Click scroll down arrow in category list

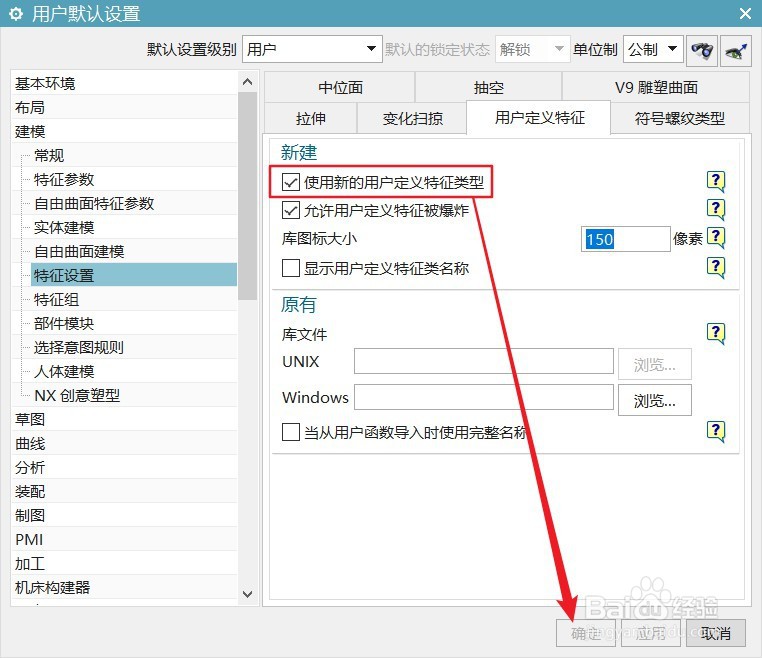pyautogui.click(x=247, y=594)
